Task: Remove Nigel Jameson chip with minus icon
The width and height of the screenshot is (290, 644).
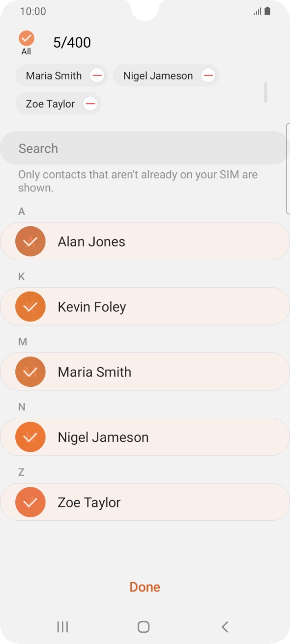Action: 208,76
